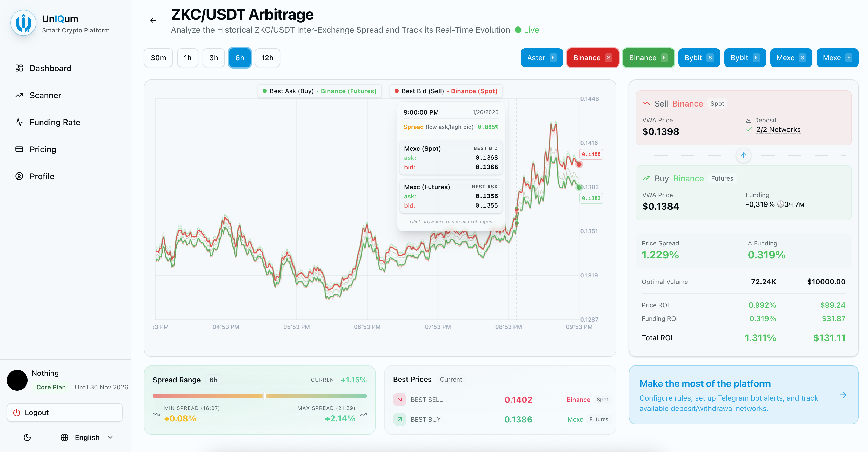Click the Dashboard grid icon
The width and height of the screenshot is (868, 452).
tap(19, 68)
